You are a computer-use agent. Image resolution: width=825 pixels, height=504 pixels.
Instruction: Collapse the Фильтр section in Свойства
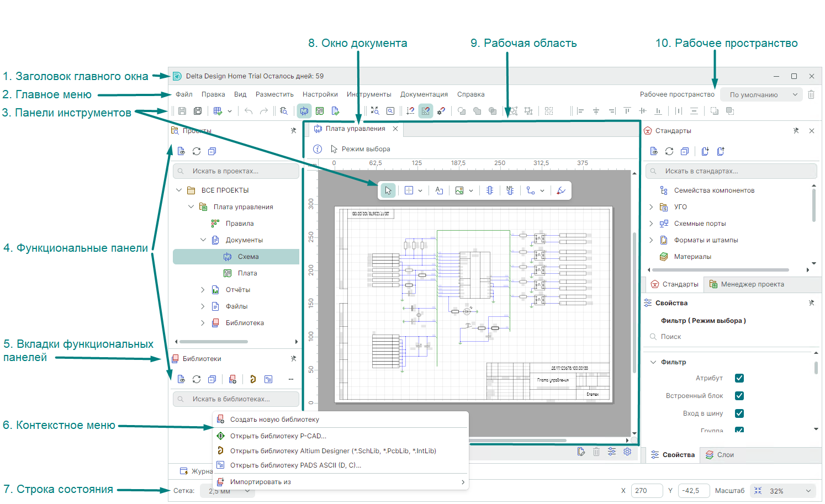(x=653, y=362)
